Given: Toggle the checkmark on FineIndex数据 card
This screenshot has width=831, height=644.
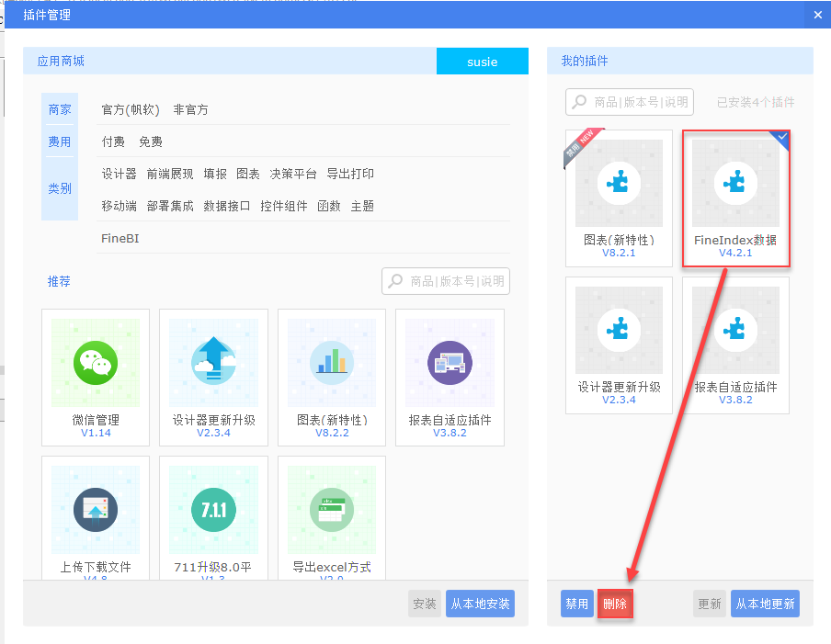Looking at the screenshot, I should (781, 137).
